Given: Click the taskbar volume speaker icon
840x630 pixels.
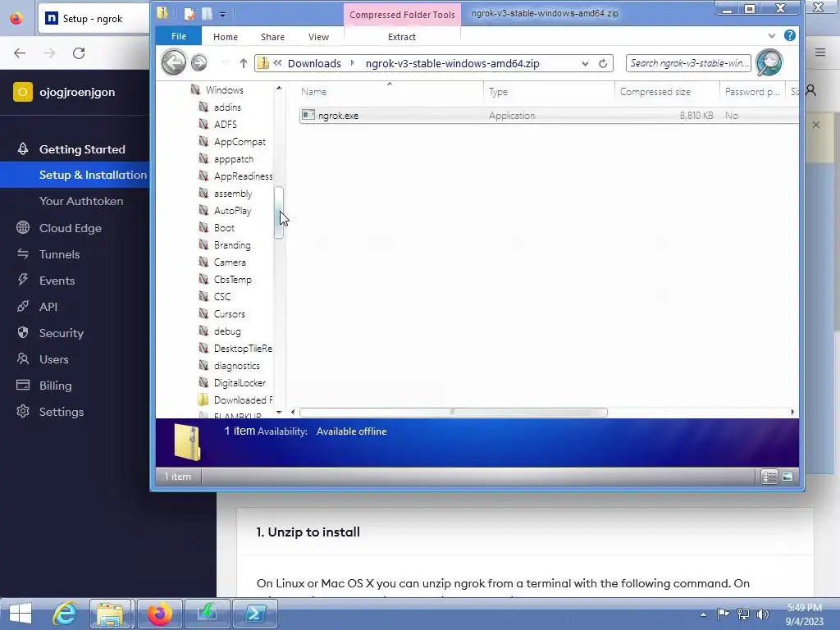Looking at the screenshot, I should [x=762, y=614].
